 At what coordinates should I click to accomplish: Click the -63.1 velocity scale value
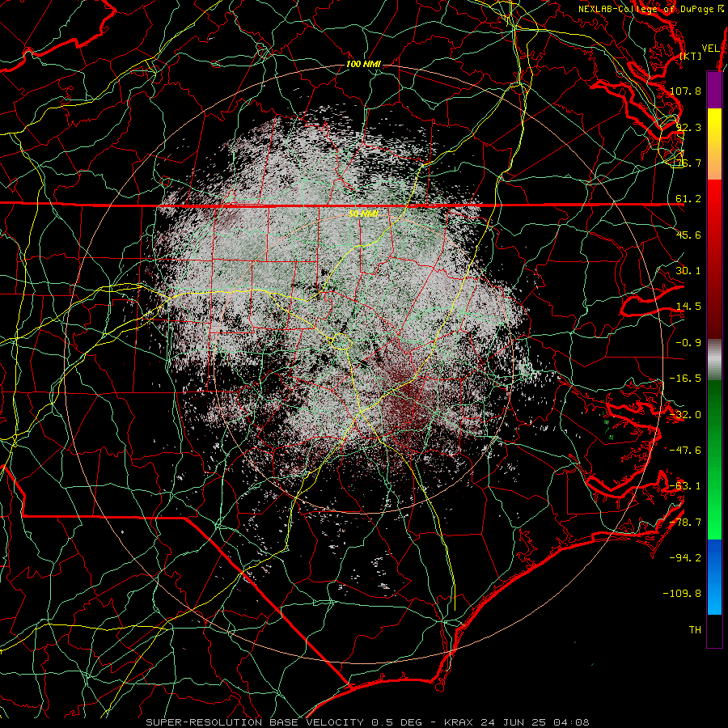click(x=685, y=486)
